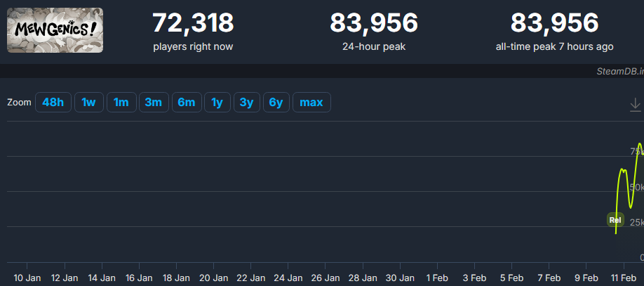This screenshot has height=286, width=644.
Task: Click the 20 Jan axis label
Action: point(213,278)
